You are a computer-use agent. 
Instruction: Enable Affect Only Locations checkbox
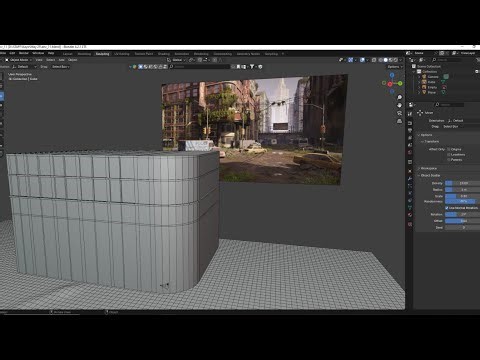[x=449, y=155]
